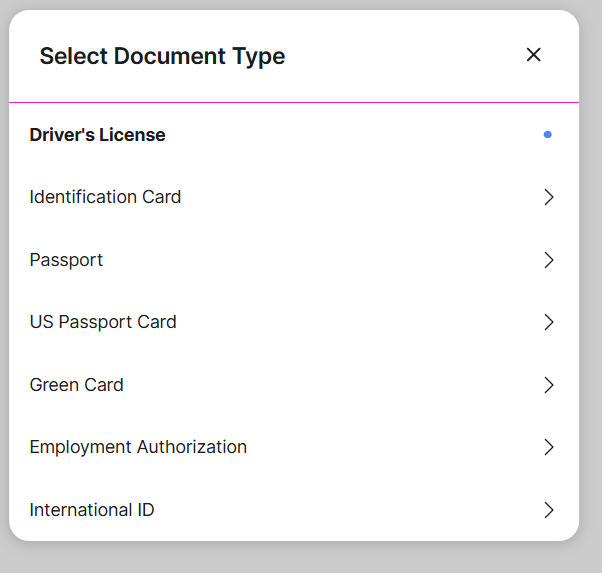Screen dimensions: 602x573
Task: Click the magenta divider line under header
Action: pyautogui.click(x=294, y=102)
